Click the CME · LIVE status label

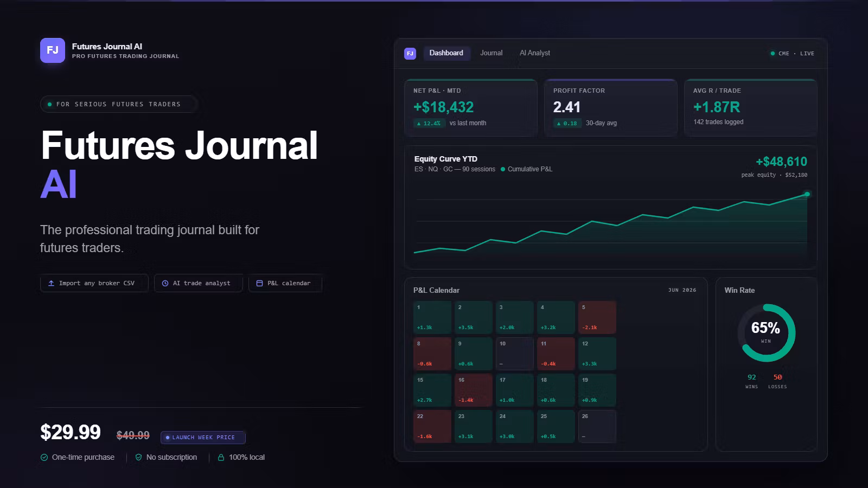(x=796, y=54)
